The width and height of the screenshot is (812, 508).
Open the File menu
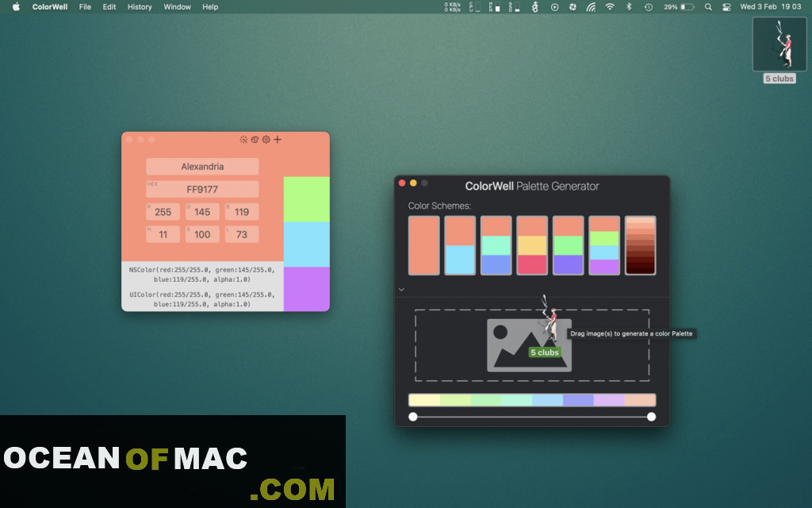(85, 6)
